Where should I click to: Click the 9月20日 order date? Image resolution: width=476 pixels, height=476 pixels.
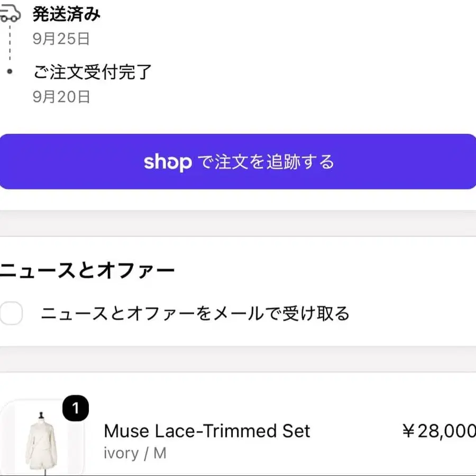(61, 97)
